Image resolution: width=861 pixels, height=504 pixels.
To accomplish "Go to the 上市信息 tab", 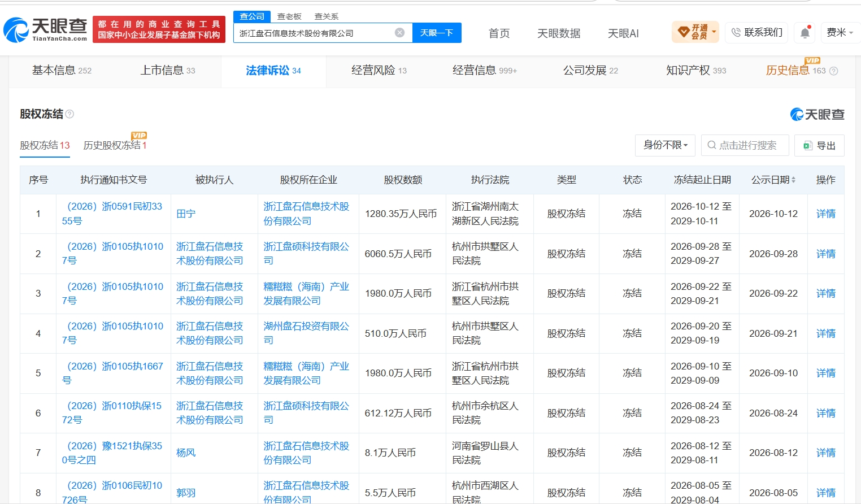I will click(x=168, y=70).
